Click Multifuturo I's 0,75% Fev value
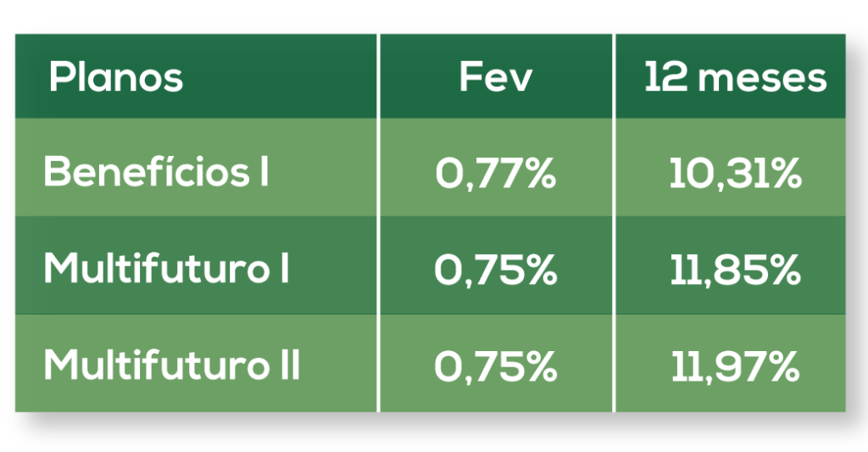This screenshot has width=868, height=452. [x=496, y=270]
